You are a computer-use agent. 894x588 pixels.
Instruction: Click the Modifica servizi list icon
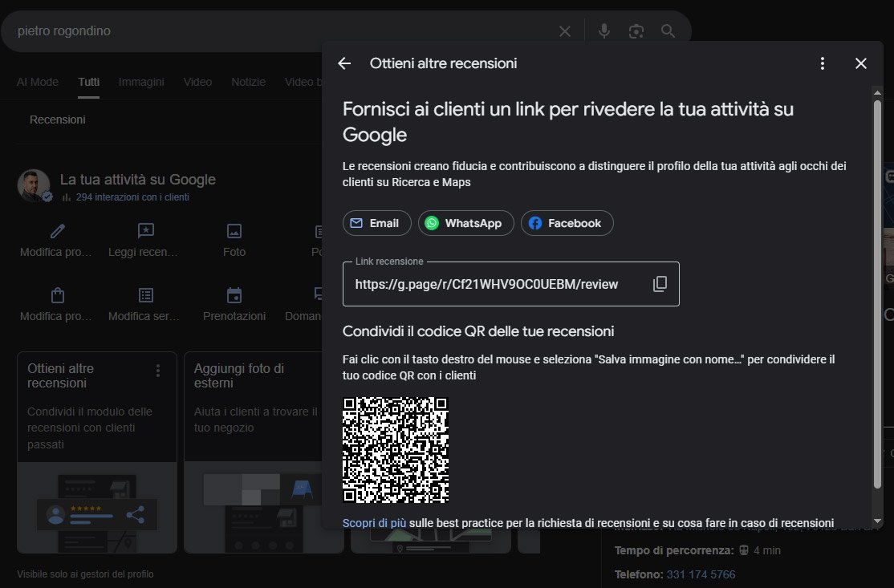click(145, 295)
